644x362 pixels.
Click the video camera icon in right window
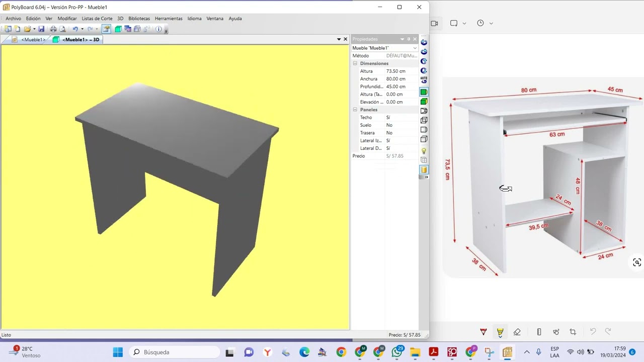tap(435, 23)
